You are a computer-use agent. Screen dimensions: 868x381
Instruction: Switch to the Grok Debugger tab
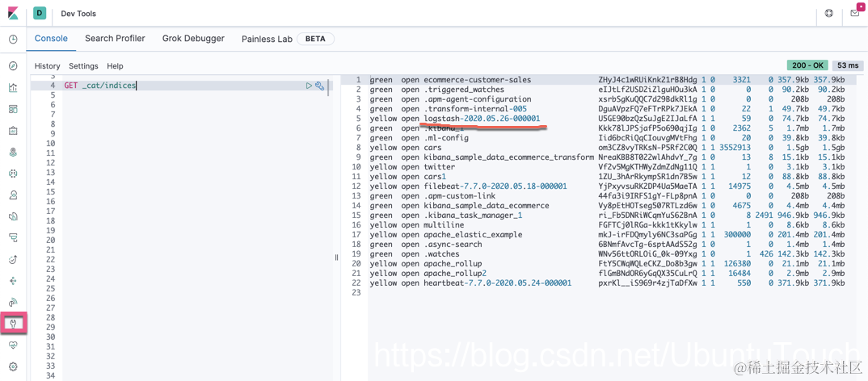193,38
